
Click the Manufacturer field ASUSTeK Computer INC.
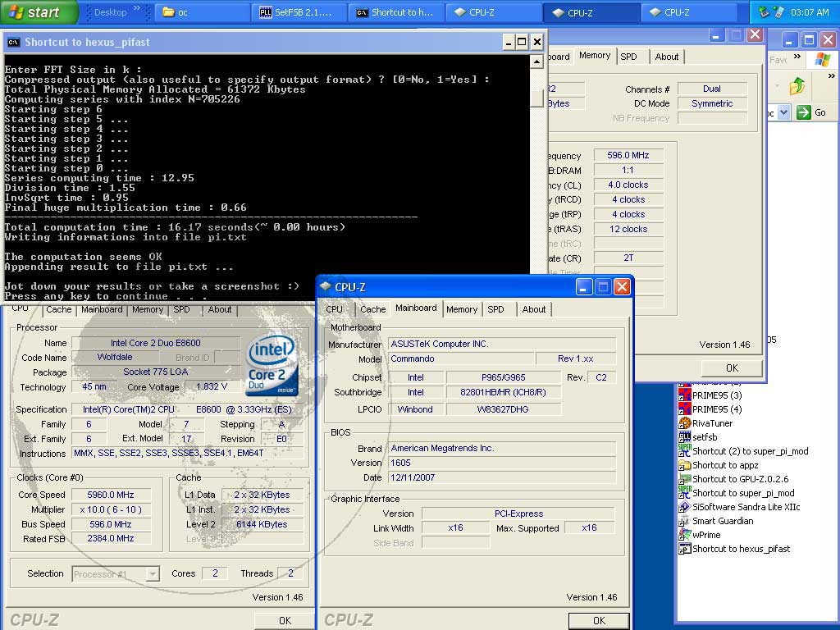pos(502,344)
